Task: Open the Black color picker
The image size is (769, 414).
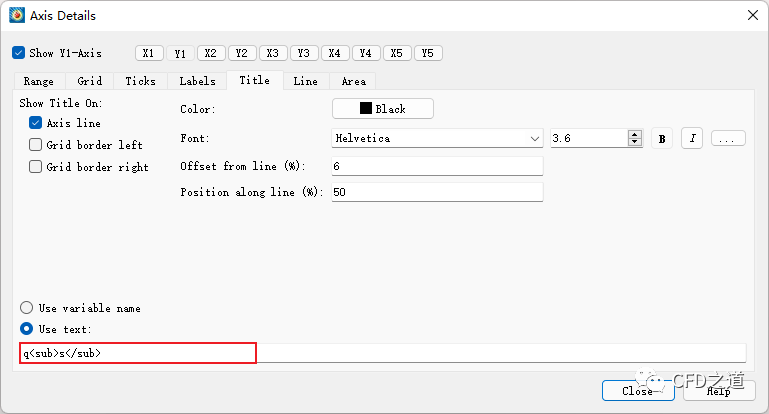Action: tap(383, 109)
